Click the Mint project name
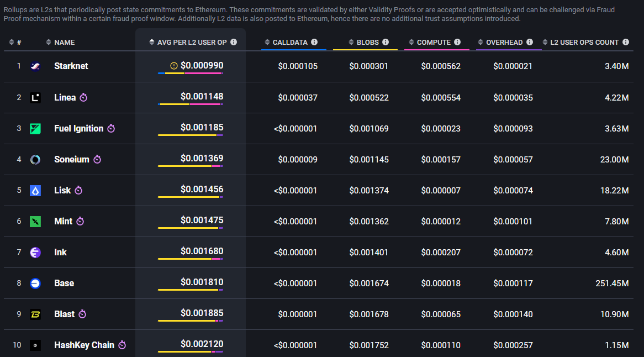The height and width of the screenshot is (357, 644). tap(64, 222)
